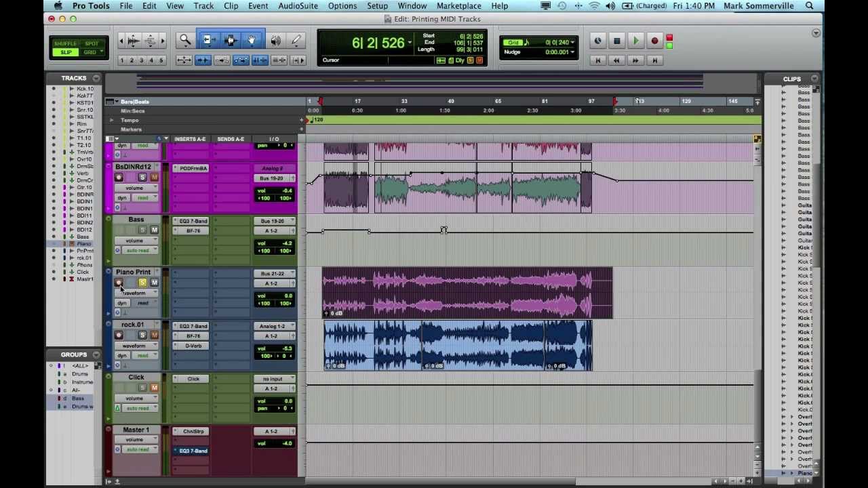
Task: Select the Scrubber speaker tool
Action: click(275, 41)
